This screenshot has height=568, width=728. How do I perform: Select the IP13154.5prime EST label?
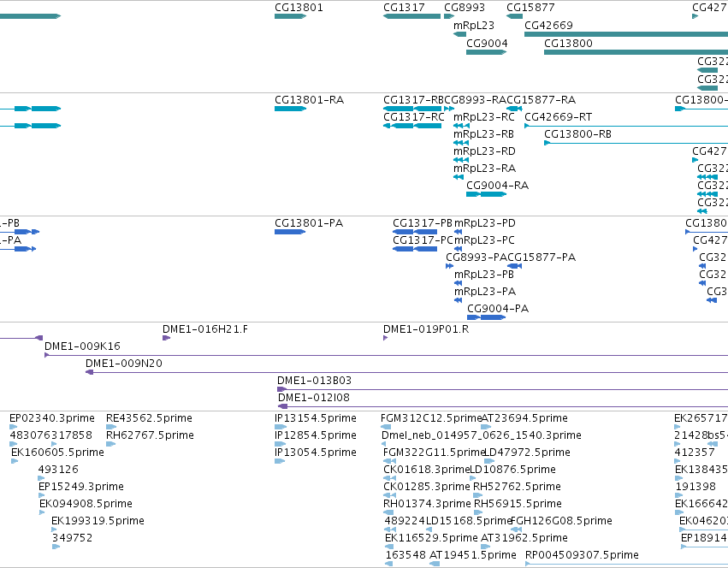click(x=316, y=418)
